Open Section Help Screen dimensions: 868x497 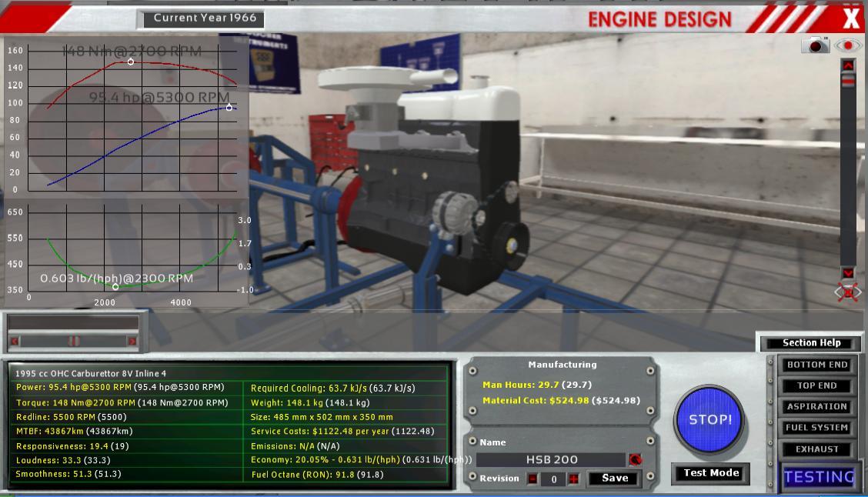811,343
